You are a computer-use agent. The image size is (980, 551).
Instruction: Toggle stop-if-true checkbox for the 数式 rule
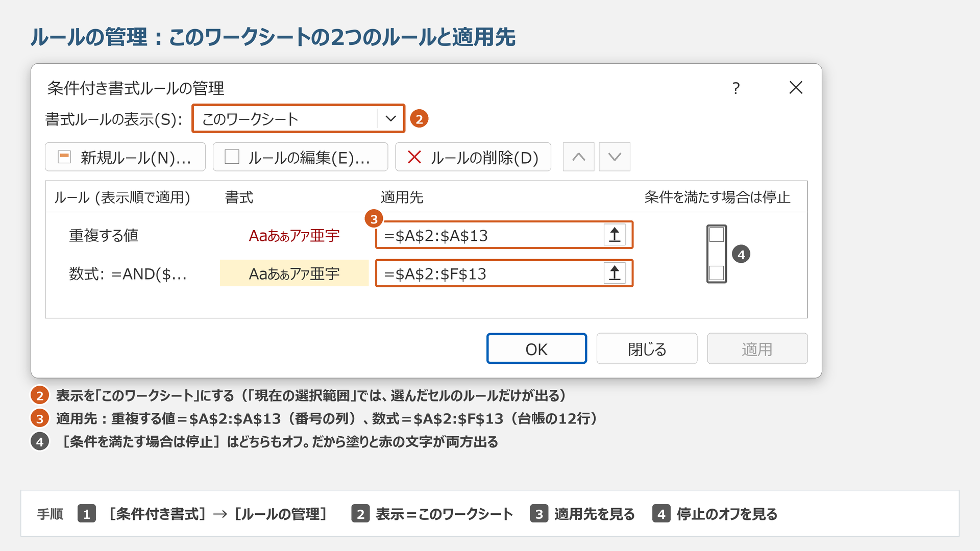pos(717,273)
